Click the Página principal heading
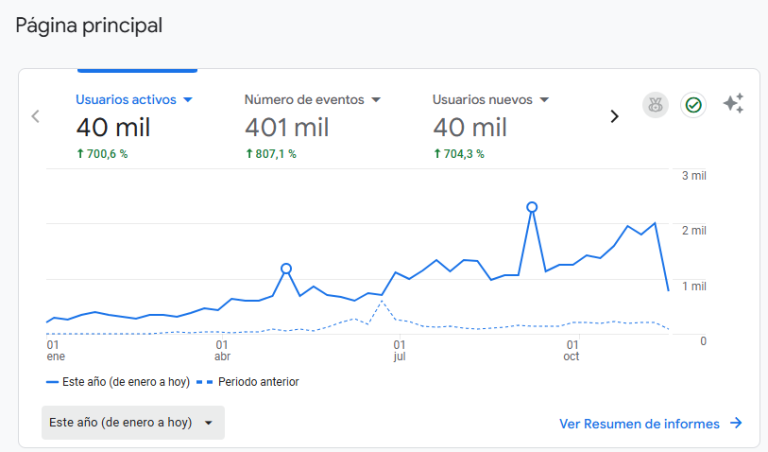Screen dimensions: 768x452 pos(89,25)
